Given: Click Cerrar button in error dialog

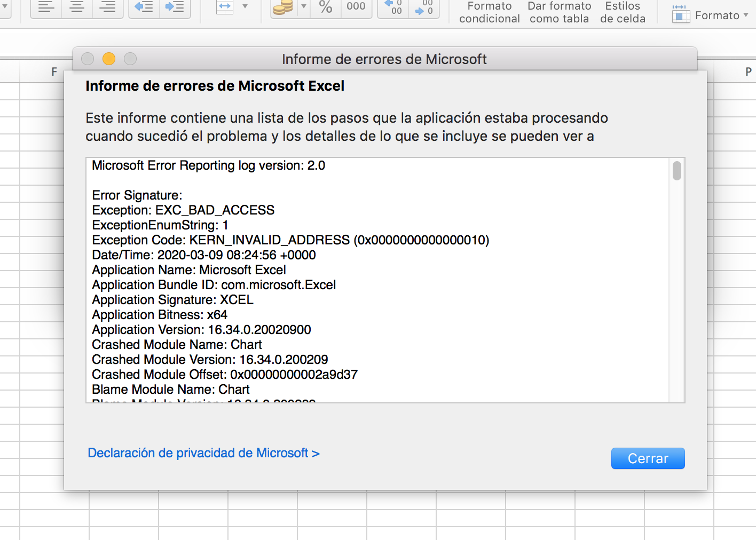Looking at the screenshot, I should [648, 458].
